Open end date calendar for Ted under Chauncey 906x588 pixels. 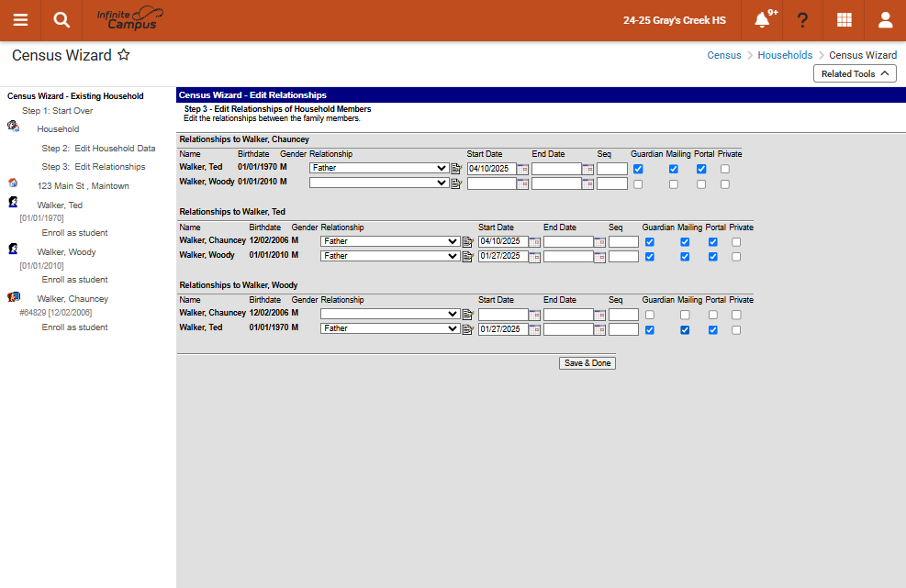coord(587,169)
